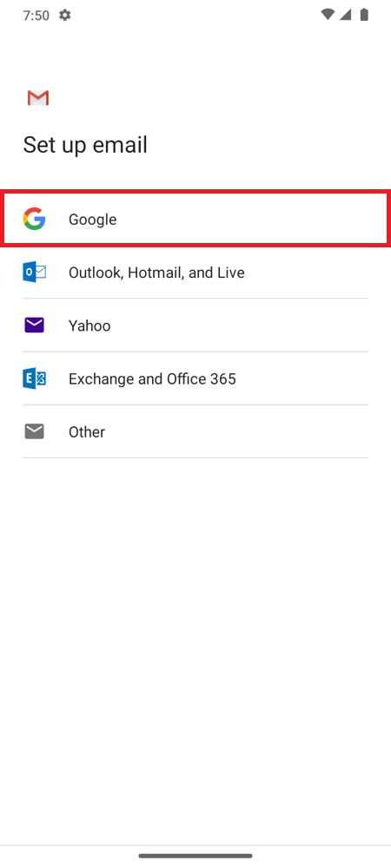The width and height of the screenshot is (391, 868).
Task: Tap the navigation home gesture bar
Action: [x=195, y=856]
